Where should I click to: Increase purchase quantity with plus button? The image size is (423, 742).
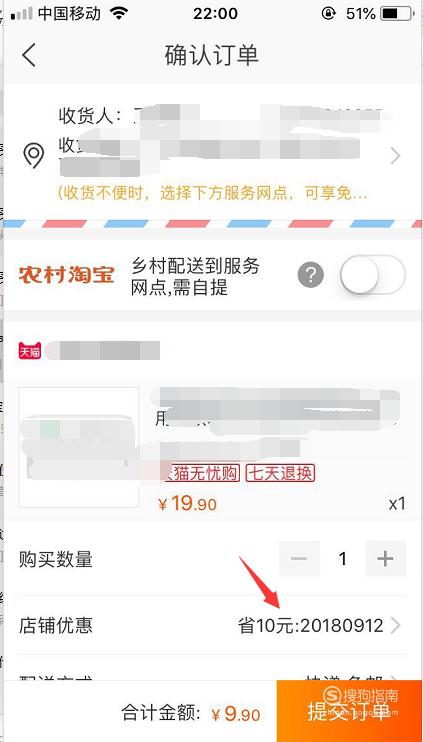tap(385, 559)
